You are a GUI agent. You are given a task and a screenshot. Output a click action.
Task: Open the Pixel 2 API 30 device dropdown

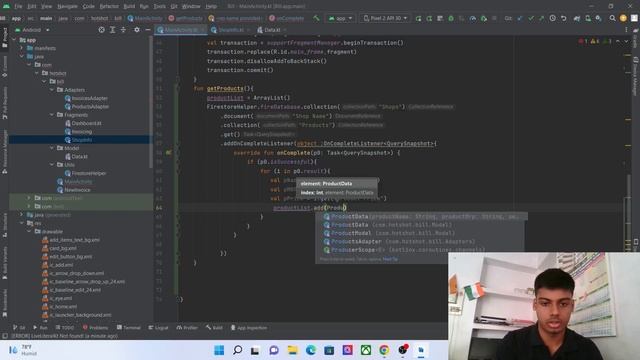coord(385,18)
